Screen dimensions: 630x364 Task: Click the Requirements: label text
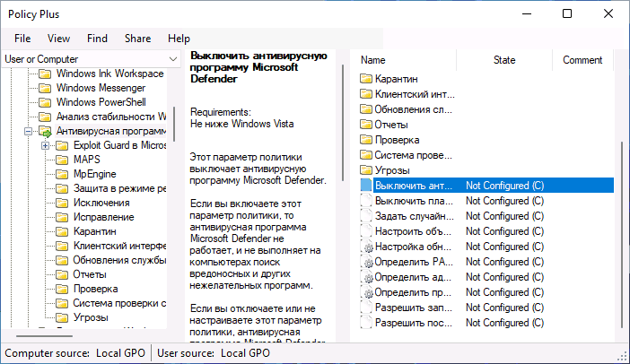pyautogui.click(x=221, y=112)
